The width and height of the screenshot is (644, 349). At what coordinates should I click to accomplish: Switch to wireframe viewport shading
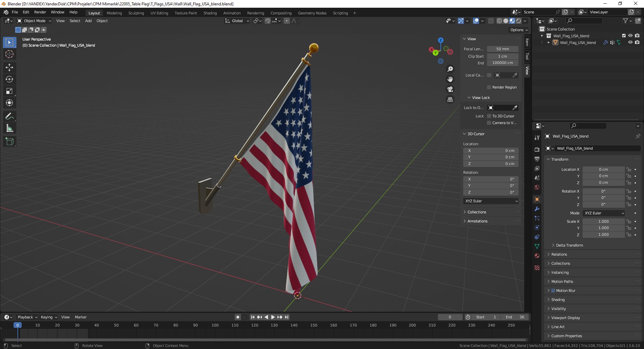(x=499, y=21)
